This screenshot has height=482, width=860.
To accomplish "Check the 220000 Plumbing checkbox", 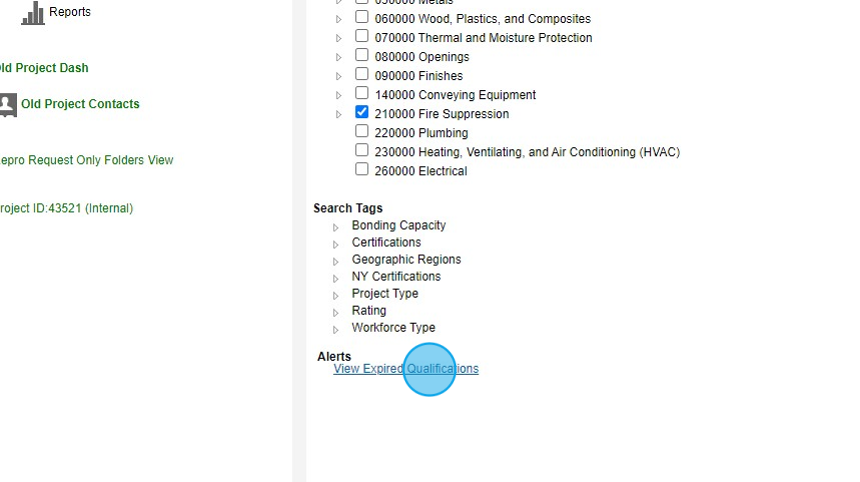I will point(362,132).
